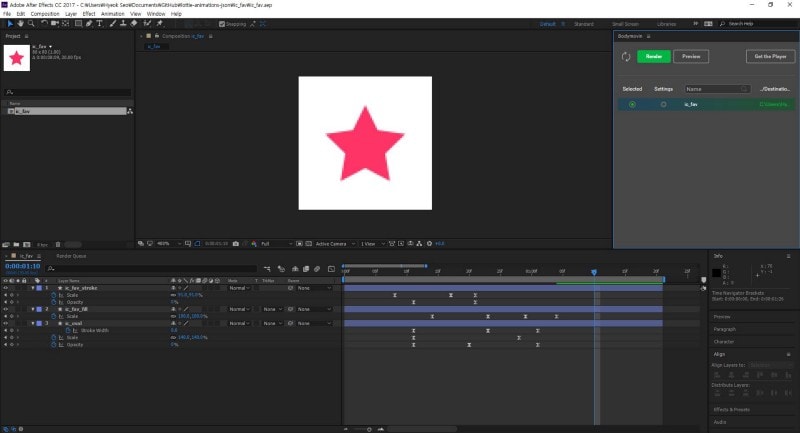The image size is (800, 433).
Task: Click composition flowchart icon in viewer footer
Action: coord(419,244)
